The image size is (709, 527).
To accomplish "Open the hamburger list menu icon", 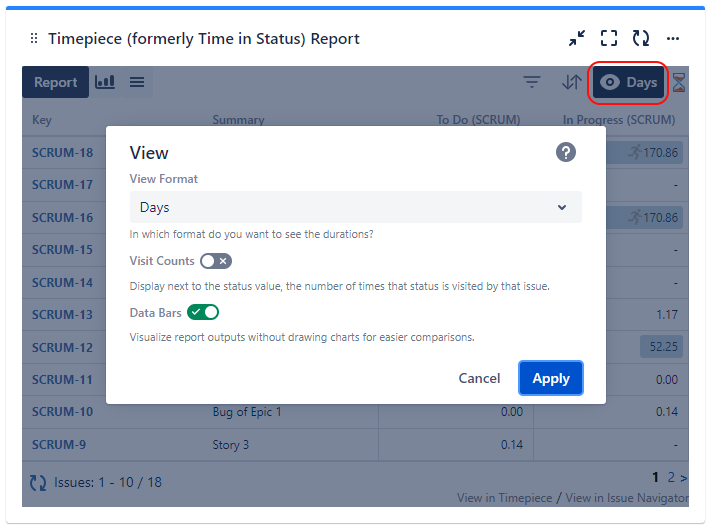I will click(x=137, y=82).
